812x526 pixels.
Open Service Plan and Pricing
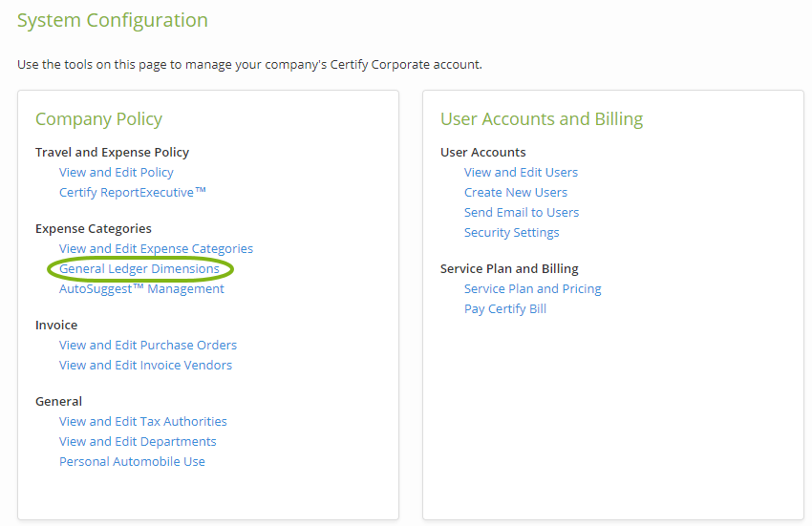tap(533, 289)
